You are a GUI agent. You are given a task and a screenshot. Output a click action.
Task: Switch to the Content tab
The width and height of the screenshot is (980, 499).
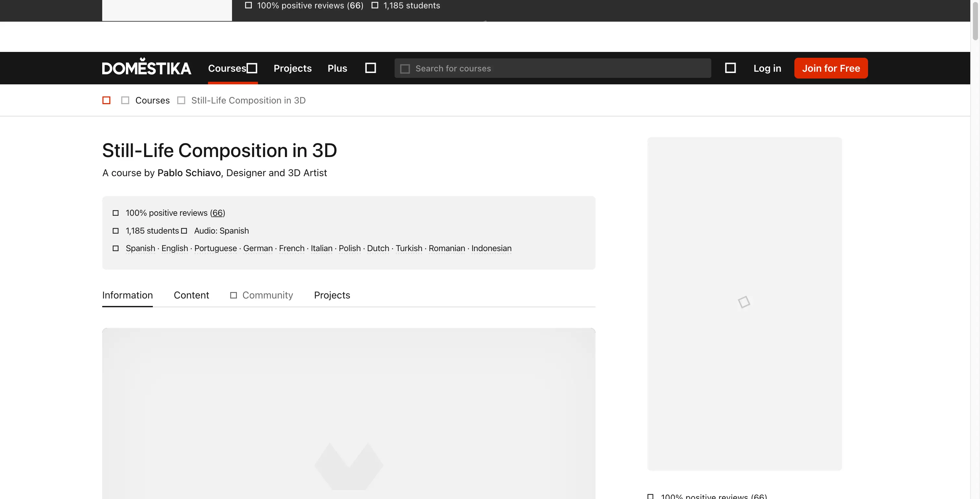pyautogui.click(x=191, y=295)
